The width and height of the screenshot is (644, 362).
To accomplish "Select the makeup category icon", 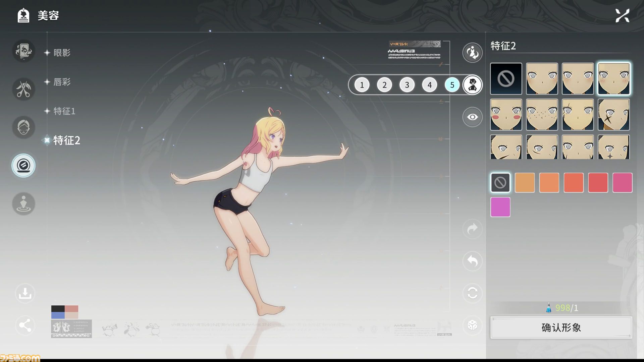I will [23, 165].
